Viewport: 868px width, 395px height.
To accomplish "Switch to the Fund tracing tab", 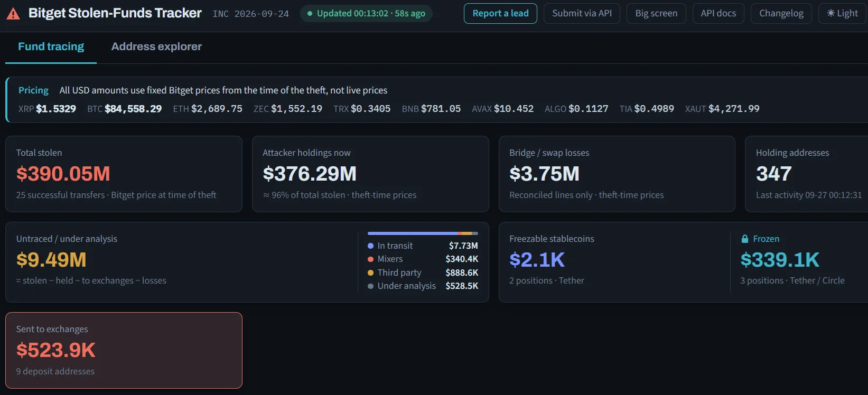I will click(51, 46).
